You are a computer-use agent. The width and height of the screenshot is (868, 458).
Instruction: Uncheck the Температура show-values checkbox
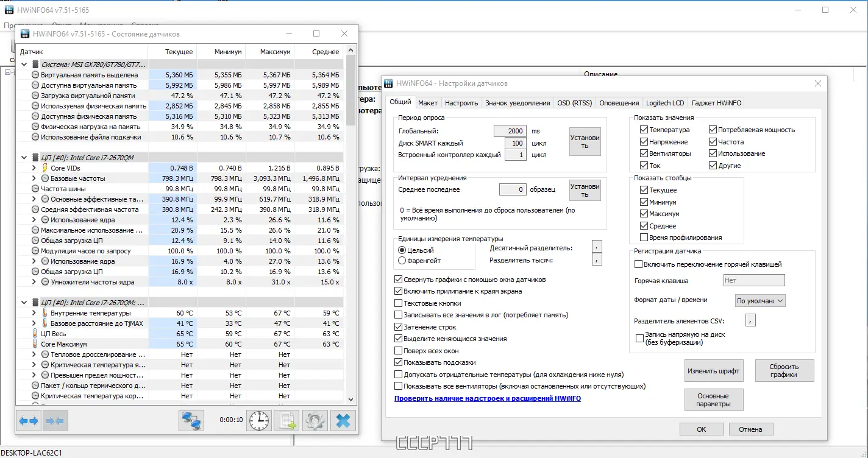(x=644, y=130)
